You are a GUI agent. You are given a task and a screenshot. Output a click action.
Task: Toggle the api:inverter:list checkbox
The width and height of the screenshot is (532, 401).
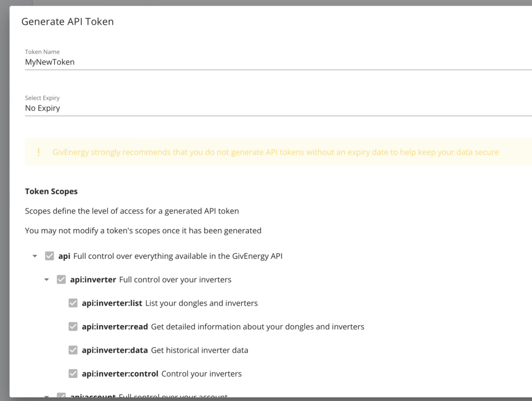[x=73, y=303]
